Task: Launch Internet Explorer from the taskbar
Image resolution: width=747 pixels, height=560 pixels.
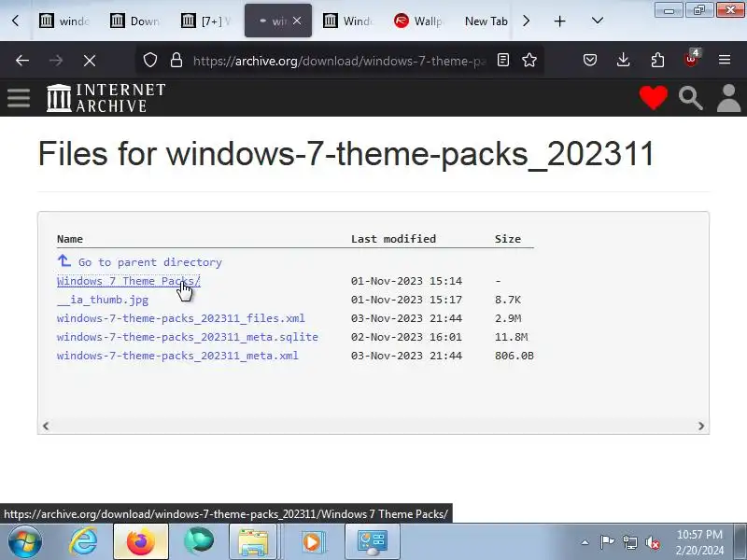Action: point(83,541)
